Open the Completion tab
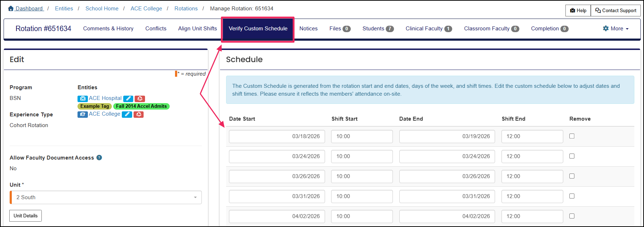Viewport: 644px width, 227px height. coord(549,29)
